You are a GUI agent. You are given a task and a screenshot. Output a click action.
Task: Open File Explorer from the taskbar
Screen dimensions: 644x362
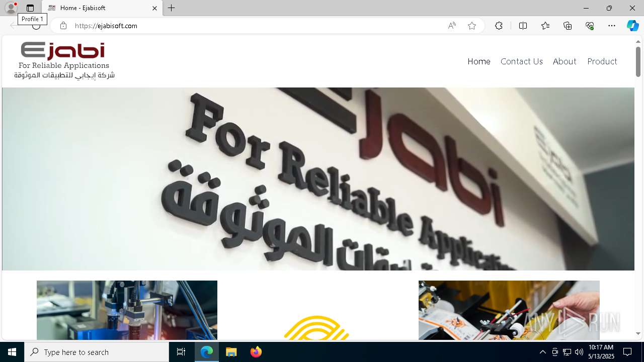[231, 352]
